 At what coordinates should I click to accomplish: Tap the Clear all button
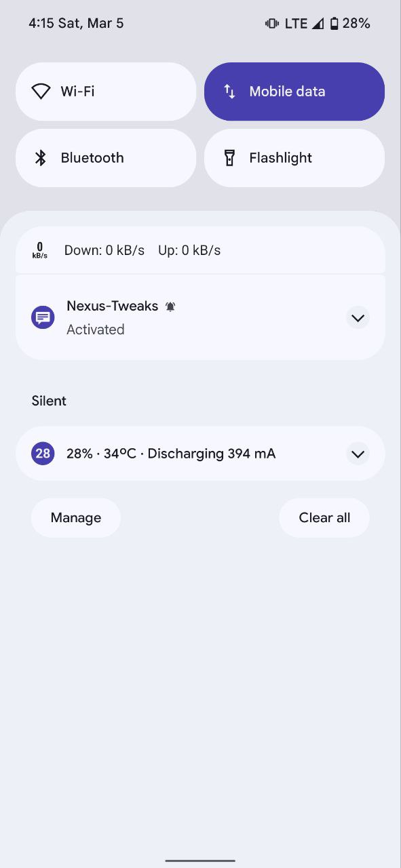324,518
